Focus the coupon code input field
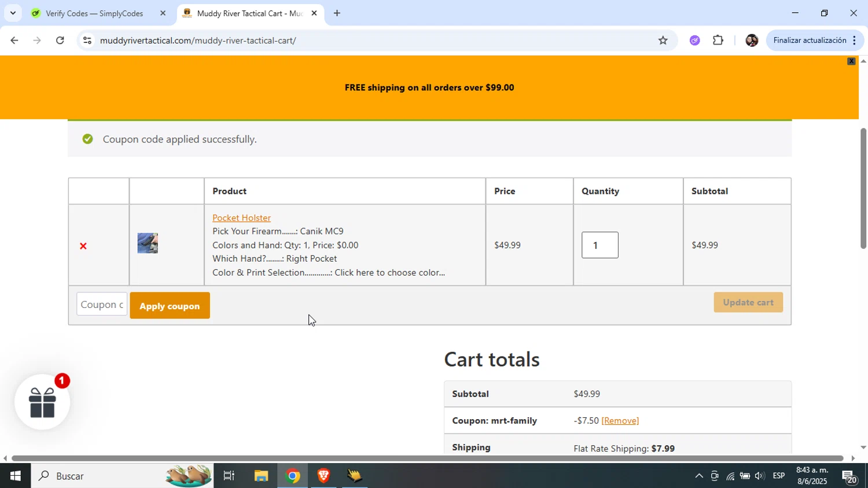868x488 pixels. coord(102,304)
